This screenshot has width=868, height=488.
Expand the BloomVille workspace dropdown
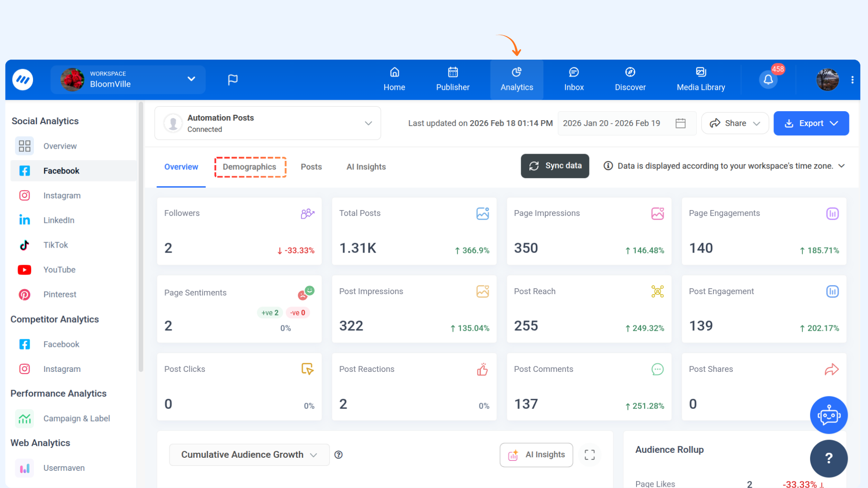pyautogui.click(x=191, y=79)
